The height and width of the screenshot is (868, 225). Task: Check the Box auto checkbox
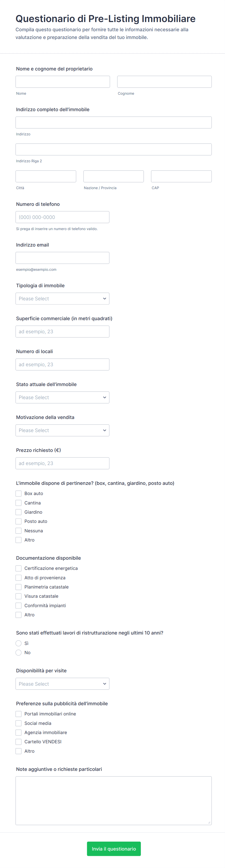click(x=19, y=493)
